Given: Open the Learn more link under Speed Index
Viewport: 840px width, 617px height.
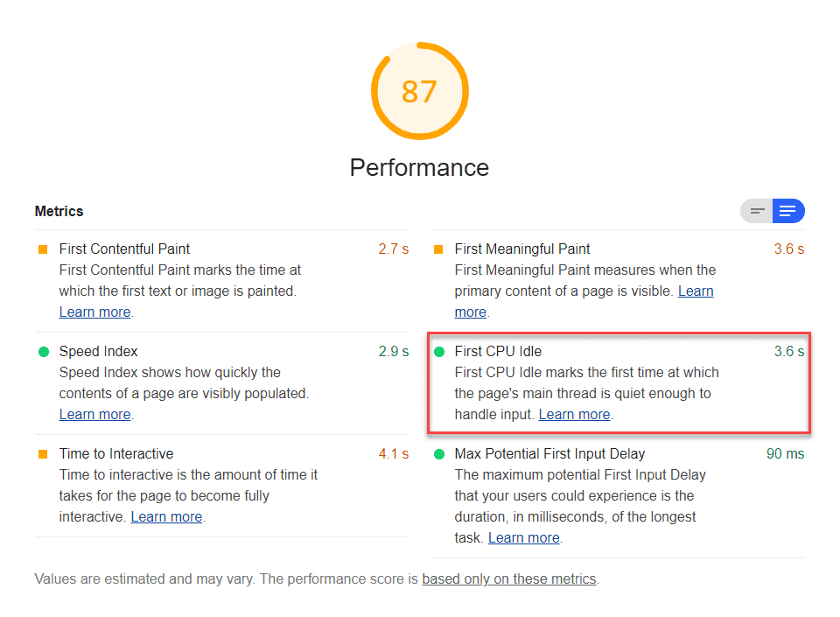Looking at the screenshot, I should point(94,414).
